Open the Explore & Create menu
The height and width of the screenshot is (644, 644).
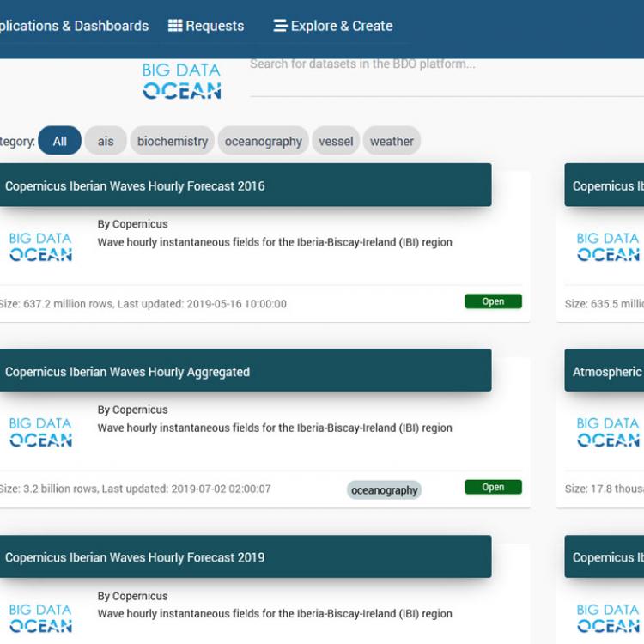(333, 26)
